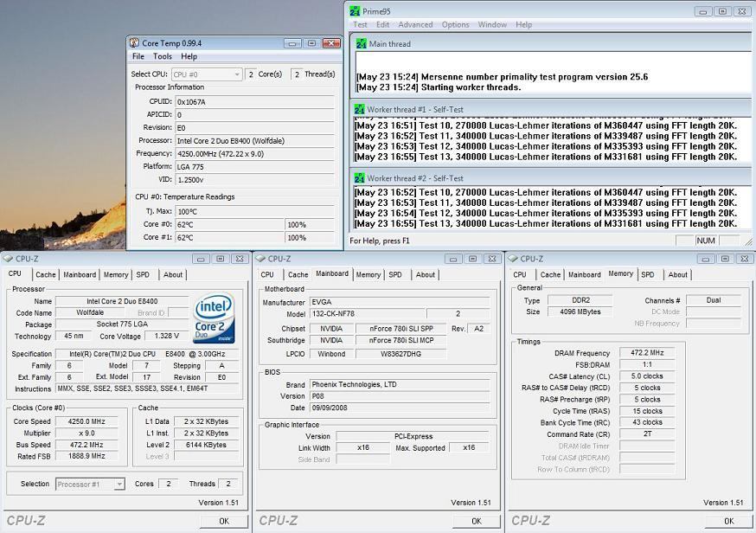Switch to CPU tab in middle CPU-Z
756x533 pixels.
[267, 274]
